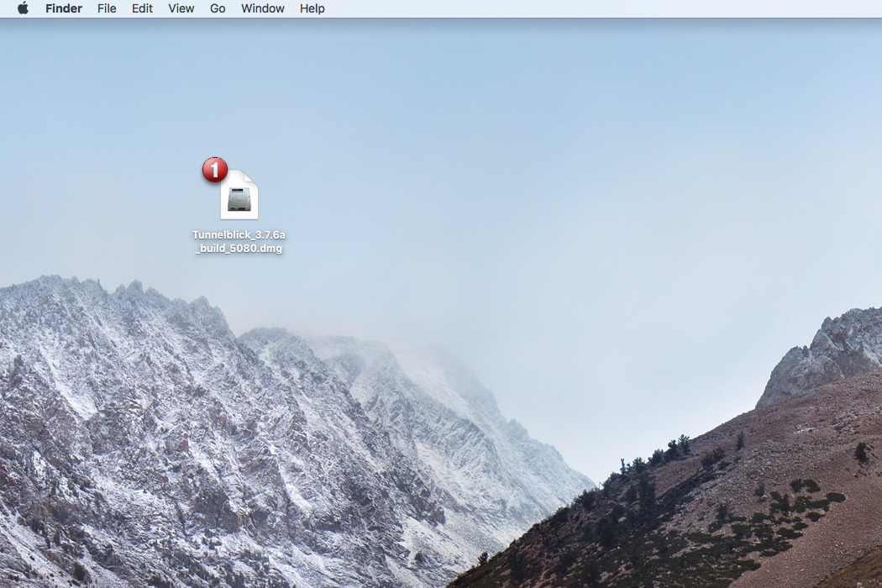Viewport: 882px width, 588px height.
Task: Open the Finder menu
Action: [x=64, y=8]
